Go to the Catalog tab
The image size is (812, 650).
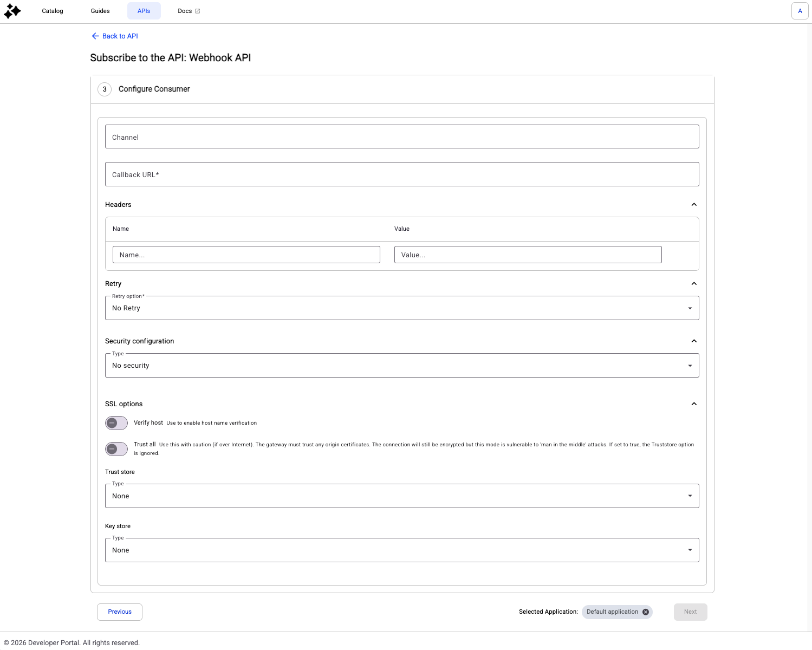53,11
